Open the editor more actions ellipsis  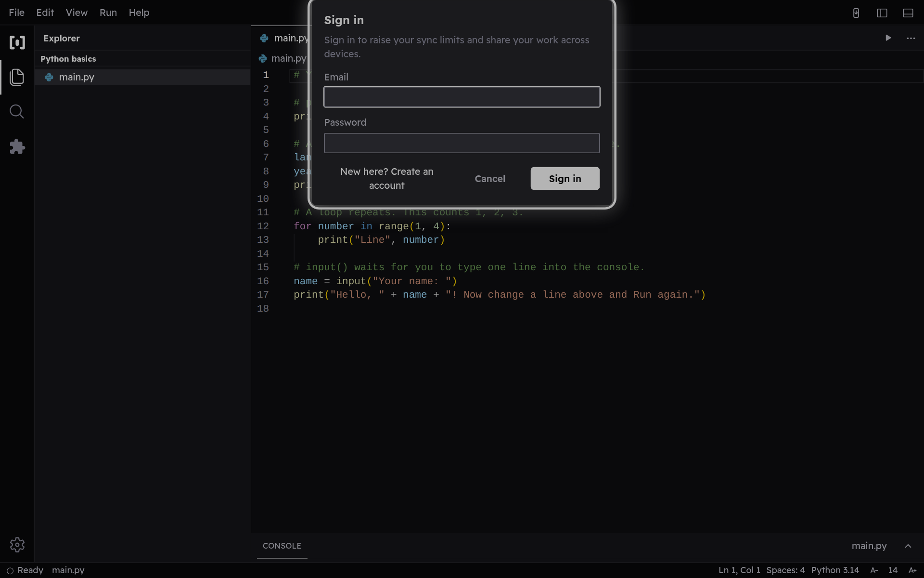(911, 38)
